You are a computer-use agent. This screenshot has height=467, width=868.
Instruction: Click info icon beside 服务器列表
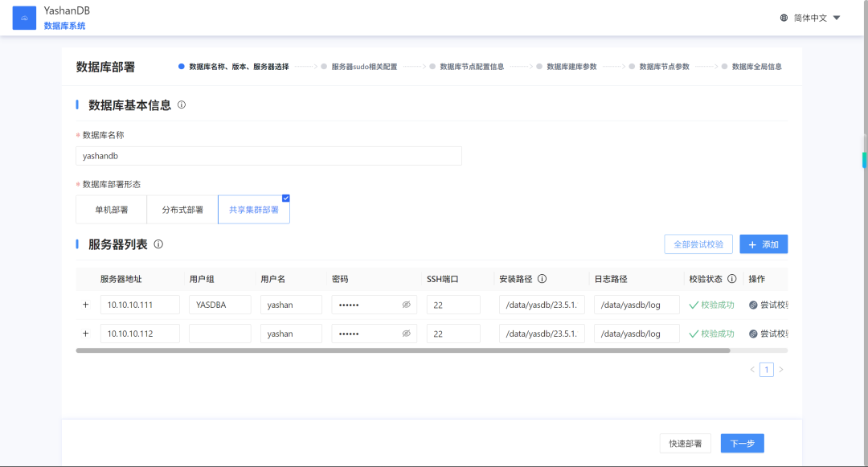[x=158, y=244]
